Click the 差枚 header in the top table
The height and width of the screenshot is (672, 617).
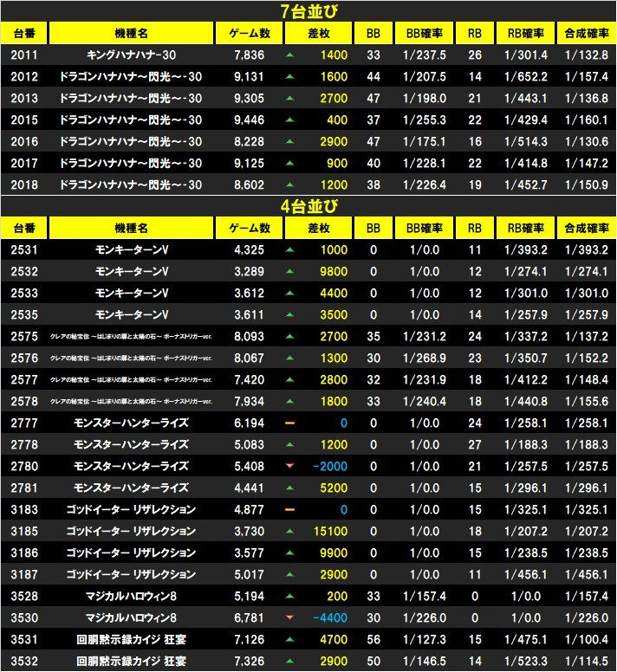coord(319,34)
